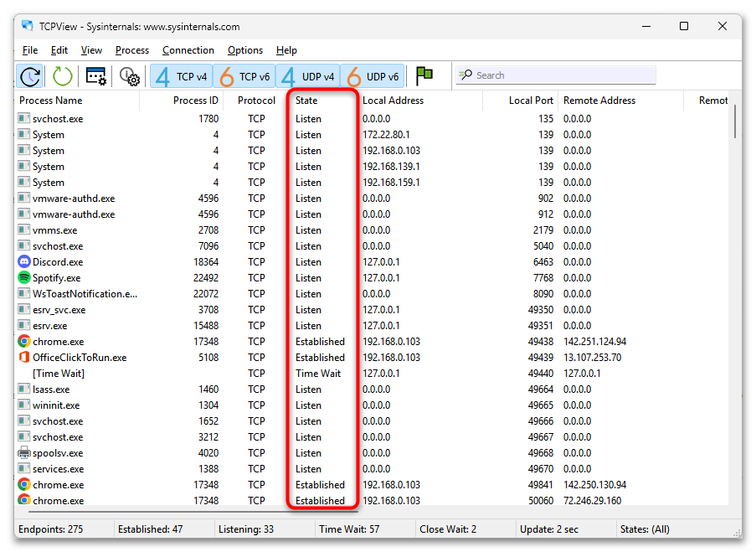Click local port 6463 cell
Screen dimensions: 756x552
(x=543, y=262)
